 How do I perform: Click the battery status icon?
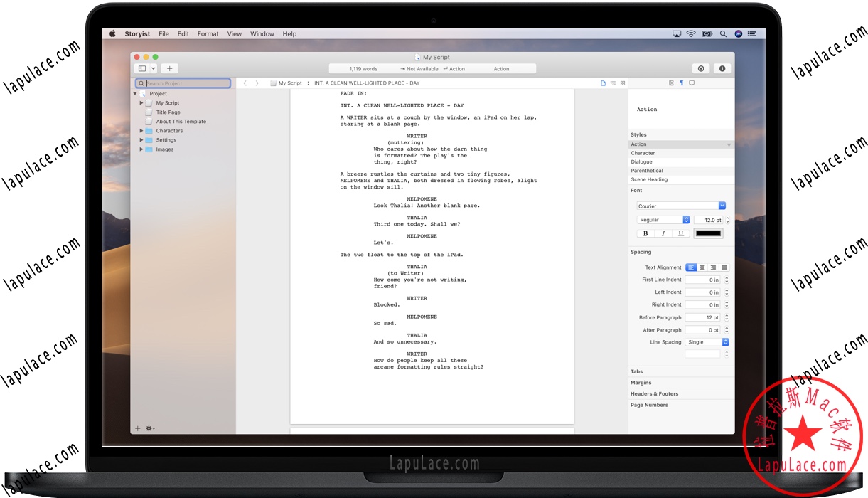(707, 33)
